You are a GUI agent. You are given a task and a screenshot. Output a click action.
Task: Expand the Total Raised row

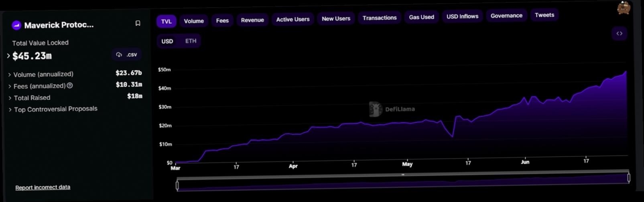pos(10,98)
